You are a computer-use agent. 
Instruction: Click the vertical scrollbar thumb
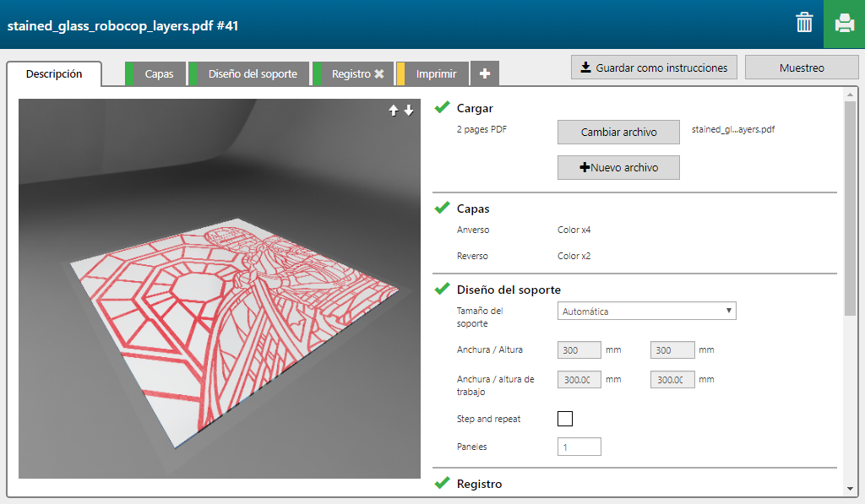[850, 209]
